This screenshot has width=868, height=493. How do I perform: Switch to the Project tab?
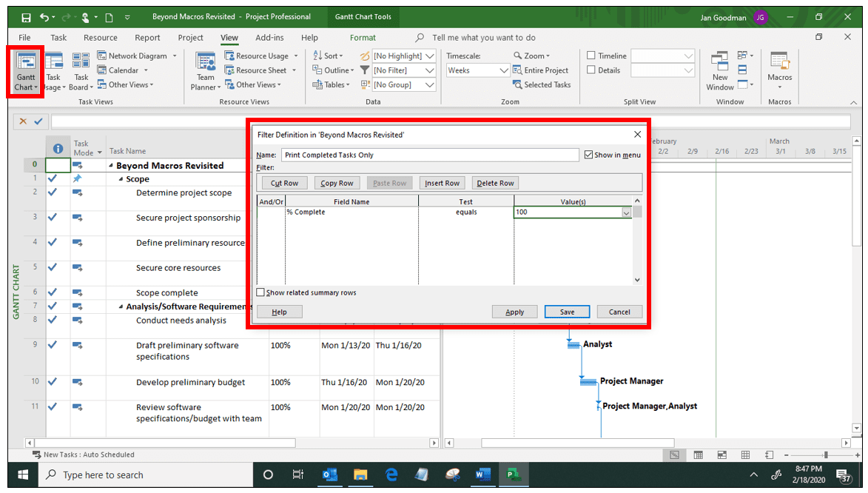(190, 38)
